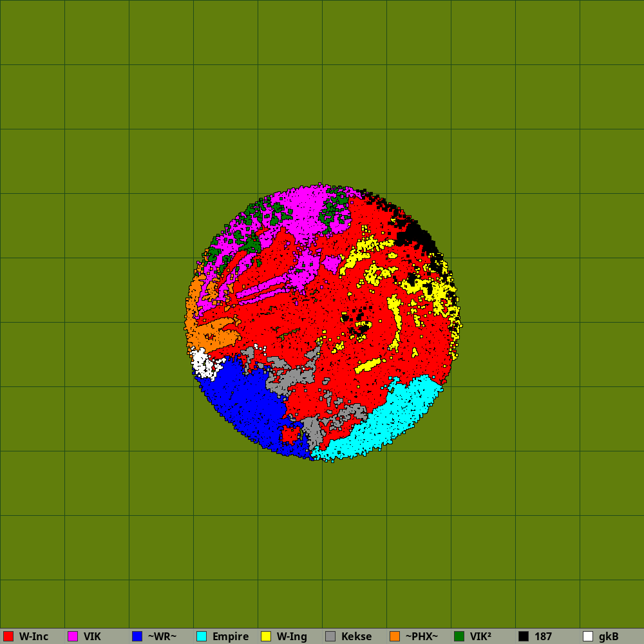Select the Kekse legend label
Image resolution: width=644 pixels, height=644 pixels.
coord(357,636)
